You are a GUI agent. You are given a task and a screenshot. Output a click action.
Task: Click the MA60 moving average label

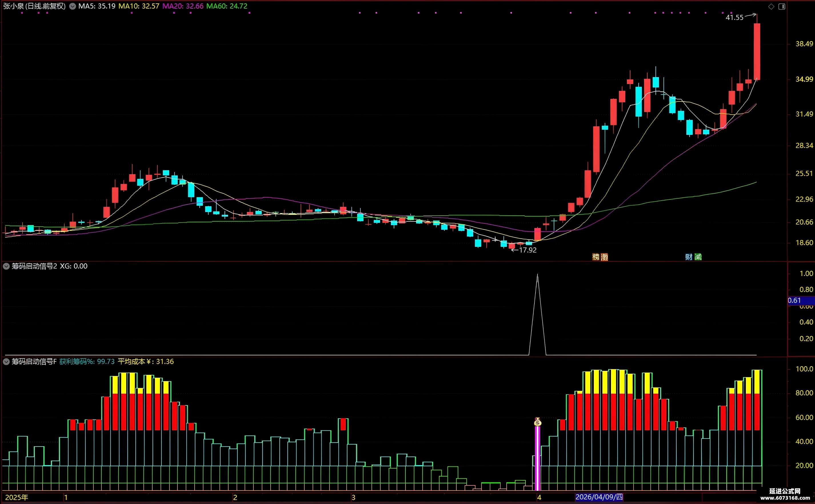pyautogui.click(x=227, y=6)
